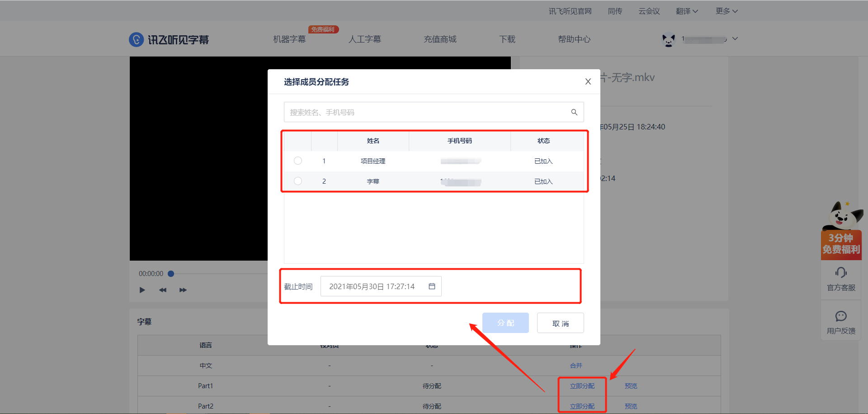Select the 项目经理 member radio button

point(298,161)
